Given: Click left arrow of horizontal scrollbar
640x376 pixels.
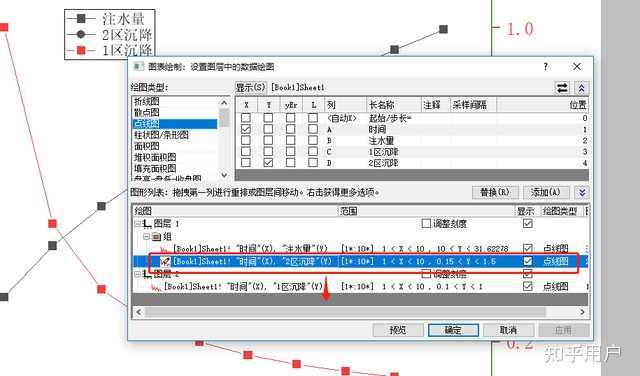Looking at the screenshot, I should pyautogui.click(x=139, y=312).
